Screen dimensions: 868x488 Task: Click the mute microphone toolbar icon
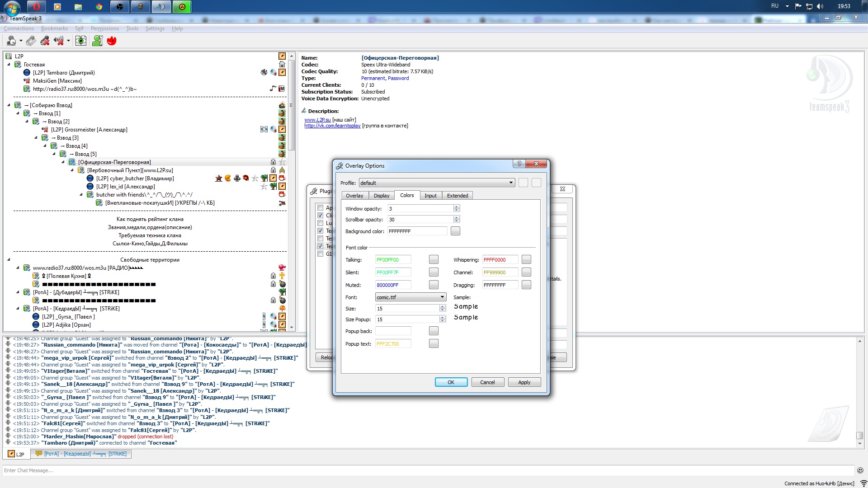(45, 41)
